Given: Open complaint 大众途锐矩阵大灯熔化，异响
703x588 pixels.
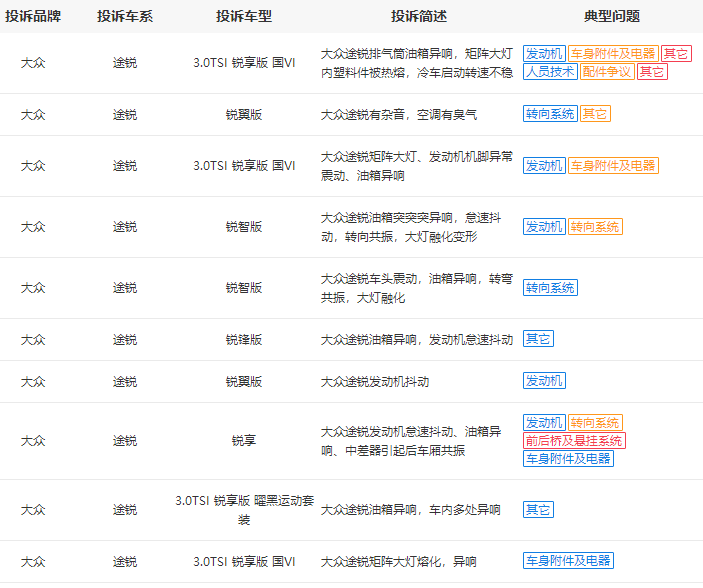Looking at the screenshot, I should tap(399, 561).
